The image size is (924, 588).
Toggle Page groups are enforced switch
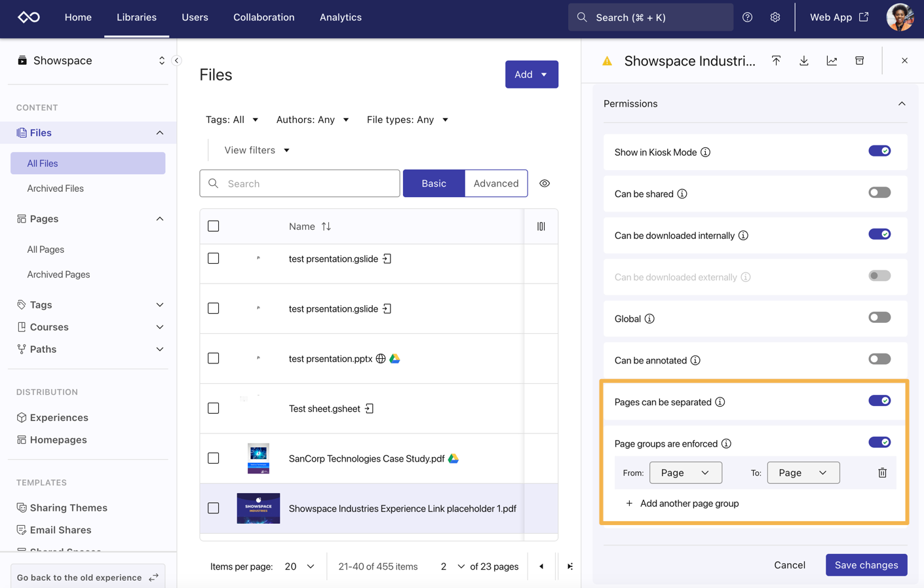[x=879, y=443]
